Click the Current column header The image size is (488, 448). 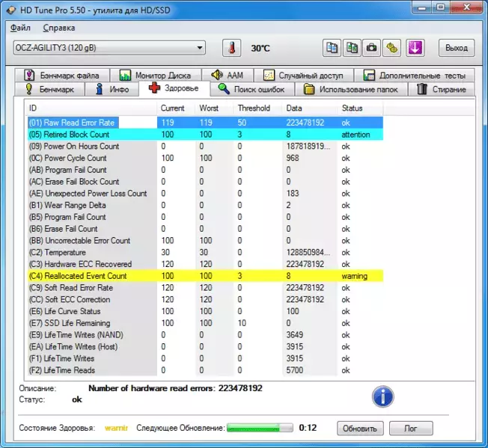[176, 108]
